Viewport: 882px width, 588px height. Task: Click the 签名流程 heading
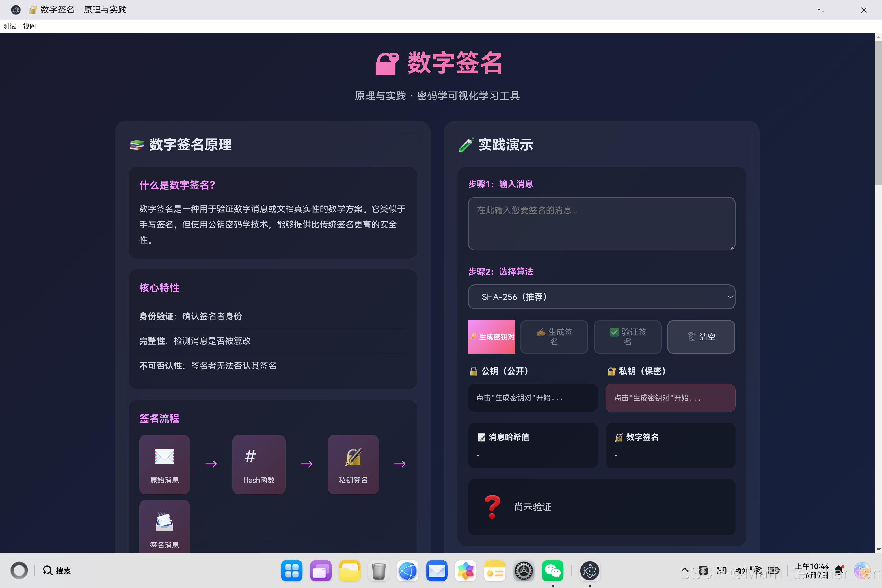tap(159, 418)
